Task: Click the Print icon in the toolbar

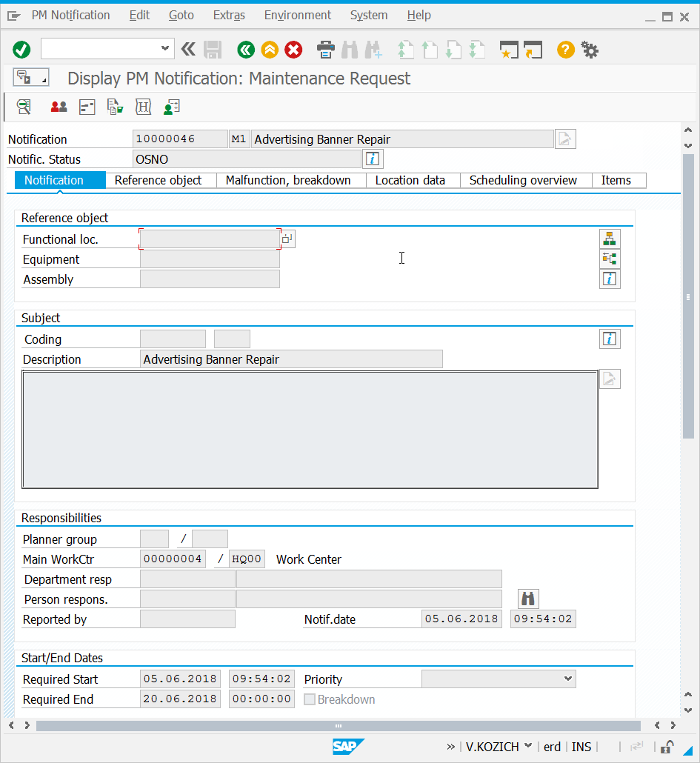Action: pyautogui.click(x=325, y=50)
